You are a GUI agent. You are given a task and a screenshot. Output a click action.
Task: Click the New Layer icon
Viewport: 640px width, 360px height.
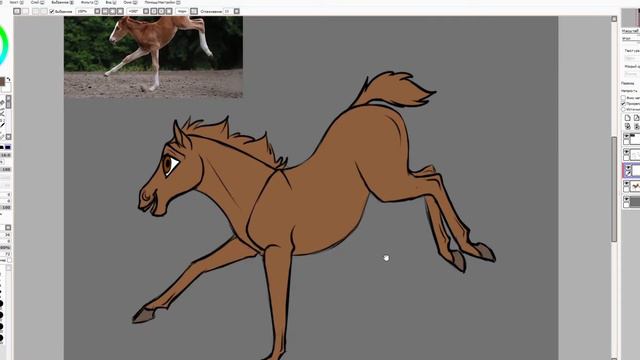click(x=628, y=118)
